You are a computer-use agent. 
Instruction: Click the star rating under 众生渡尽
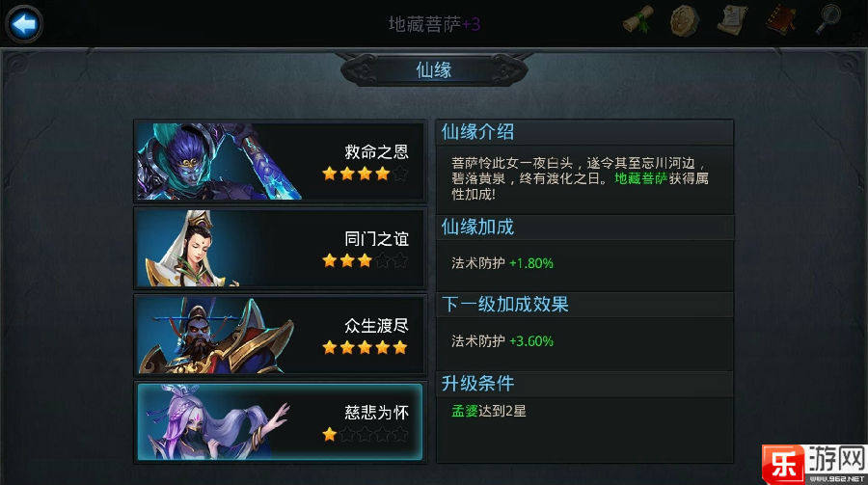coord(365,348)
